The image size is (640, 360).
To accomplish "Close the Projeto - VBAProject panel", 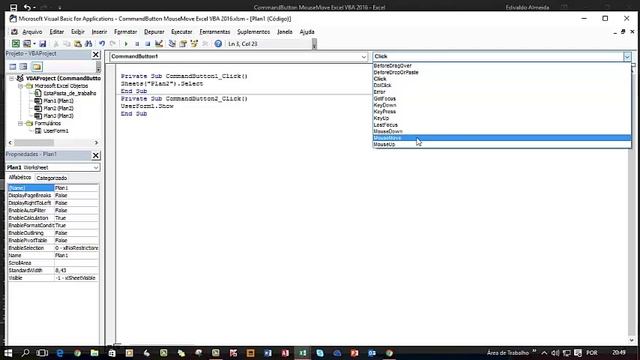I will (96, 54).
